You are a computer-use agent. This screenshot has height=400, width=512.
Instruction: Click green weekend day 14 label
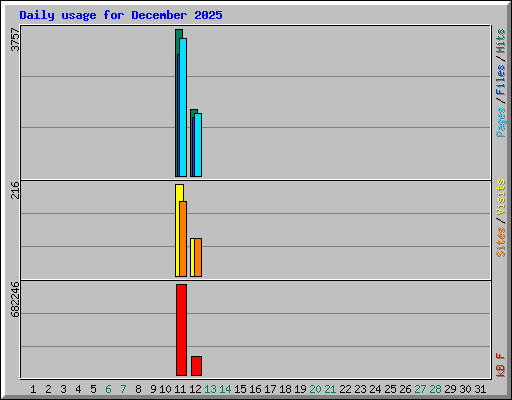point(225,389)
